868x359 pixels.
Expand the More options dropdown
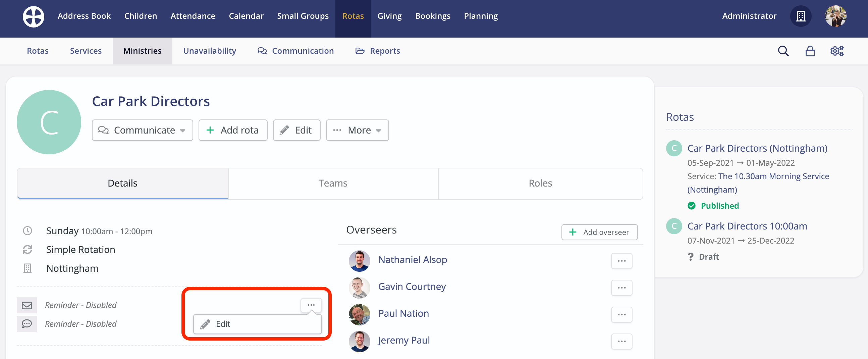click(x=357, y=130)
